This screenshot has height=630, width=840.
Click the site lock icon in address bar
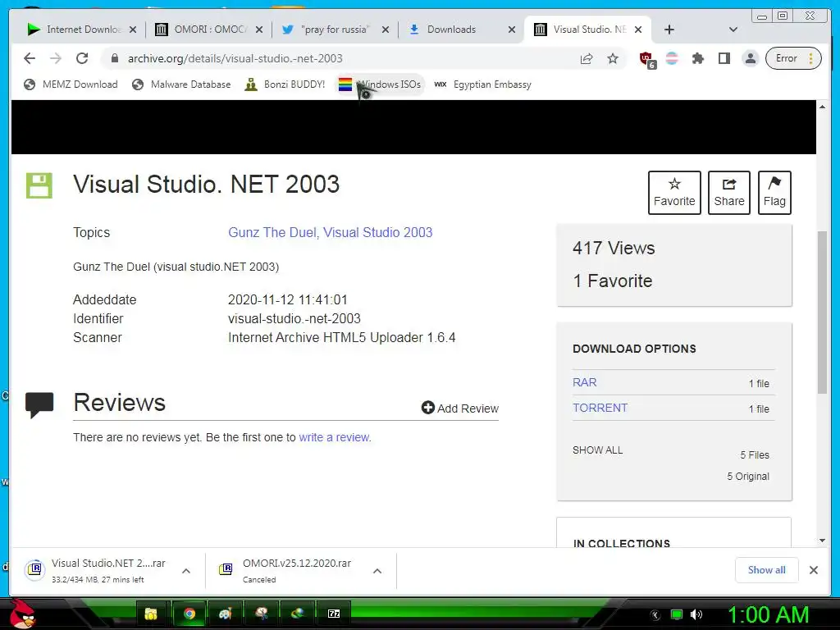click(115, 58)
